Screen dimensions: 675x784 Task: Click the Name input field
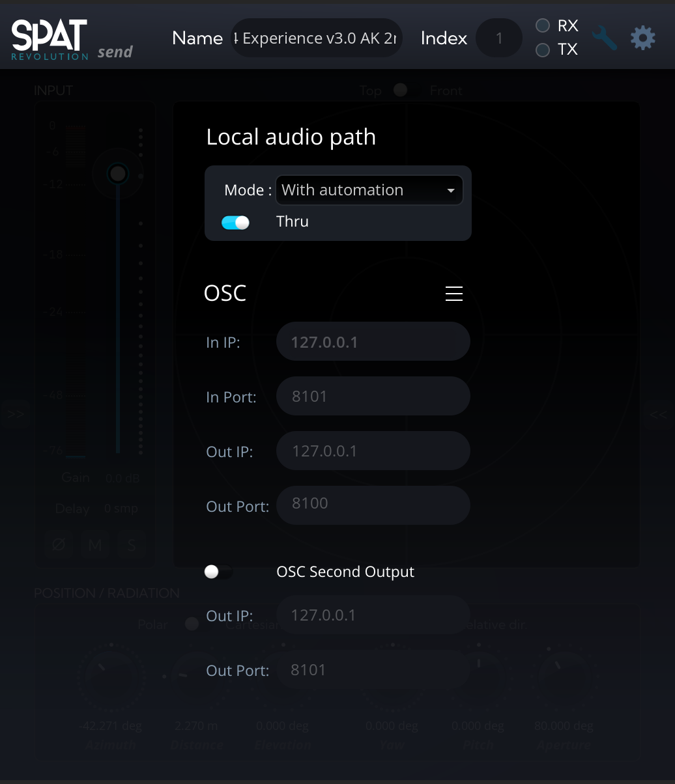[x=317, y=38]
